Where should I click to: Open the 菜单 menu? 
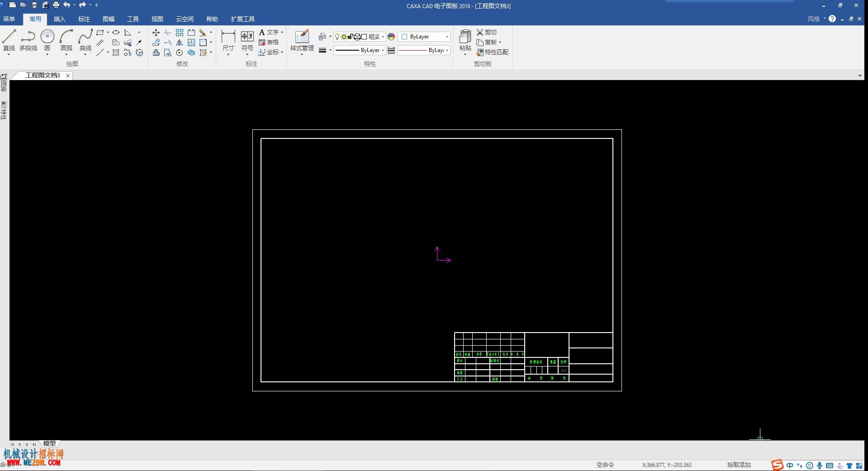(x=9, y=19)
